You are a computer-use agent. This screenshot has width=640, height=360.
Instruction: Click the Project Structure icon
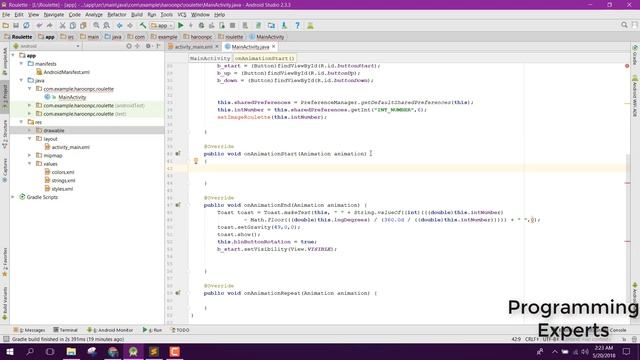point(271,25)
